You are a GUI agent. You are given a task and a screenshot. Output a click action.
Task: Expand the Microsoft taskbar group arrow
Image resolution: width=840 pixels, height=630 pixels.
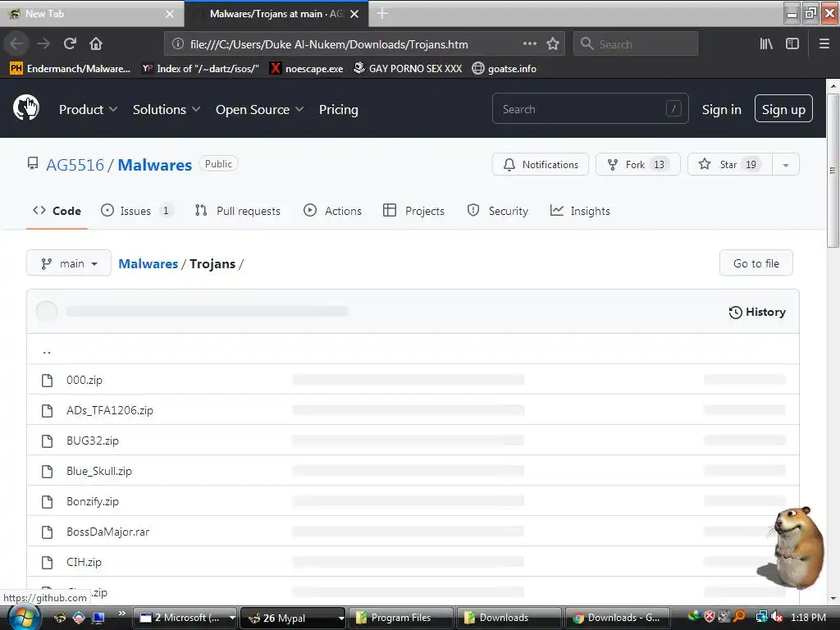[232, 618]
